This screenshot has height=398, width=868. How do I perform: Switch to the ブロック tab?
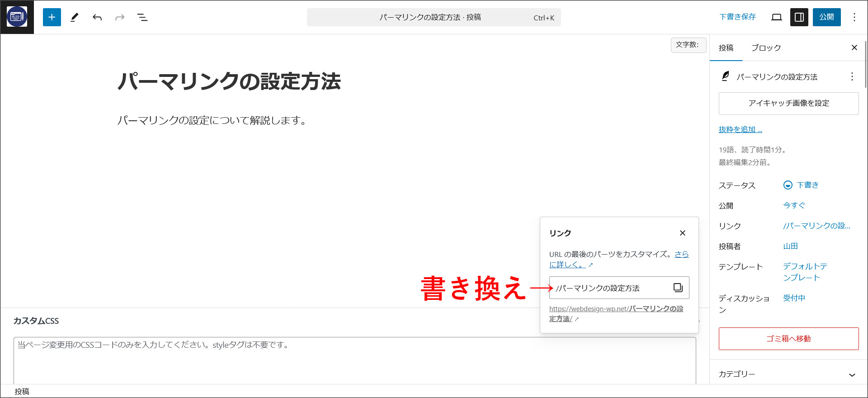[766, 47]
